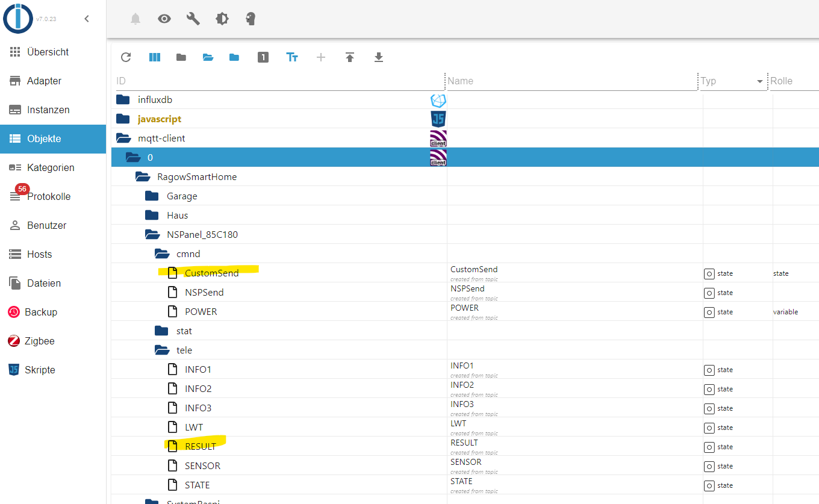
Task: Toggle the text size Tt icon
Action: 292,57
